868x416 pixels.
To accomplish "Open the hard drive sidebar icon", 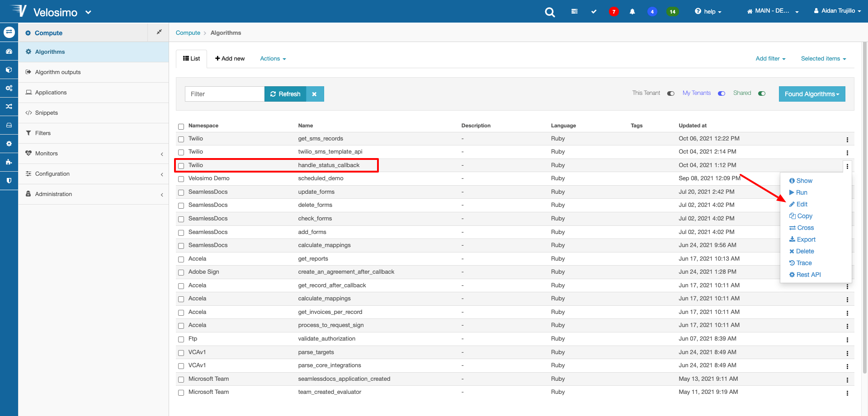I will click(9, 125).
